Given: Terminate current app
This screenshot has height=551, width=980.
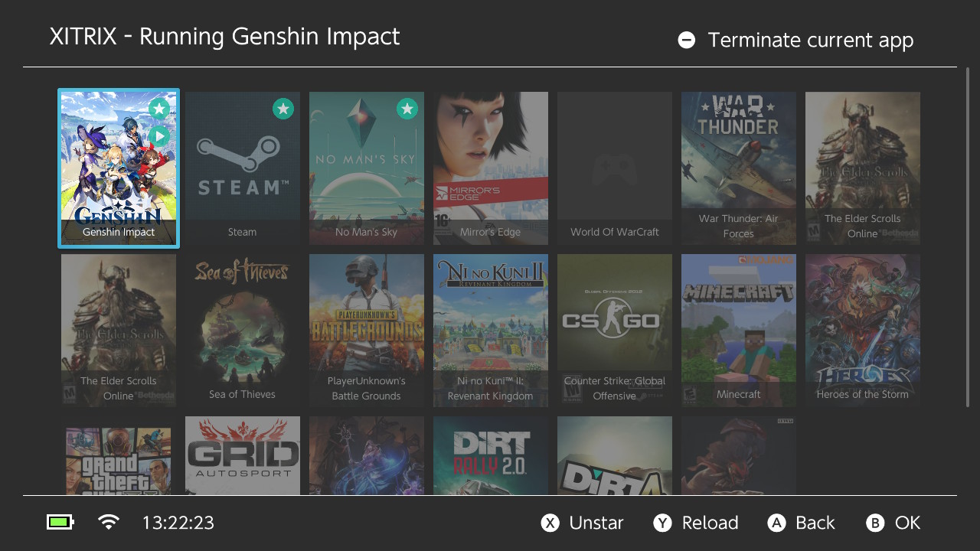Looking at the screenshot, I should coord(796,40).
